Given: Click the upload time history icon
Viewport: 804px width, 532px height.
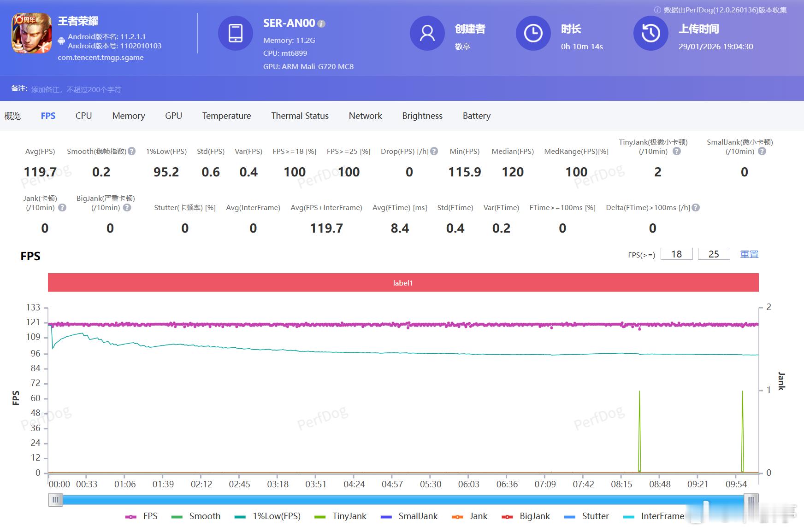Looking at the screenshot, I should coord(650,33).
